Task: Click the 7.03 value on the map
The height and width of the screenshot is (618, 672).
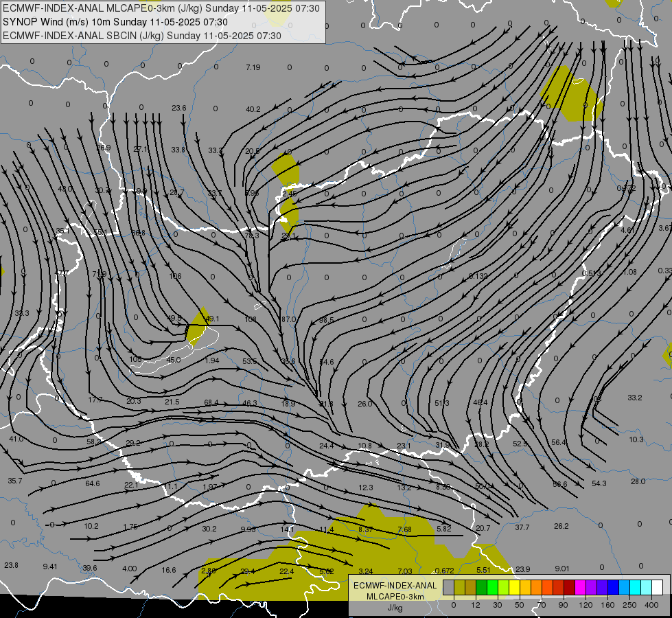Action: tap(404, 571)
